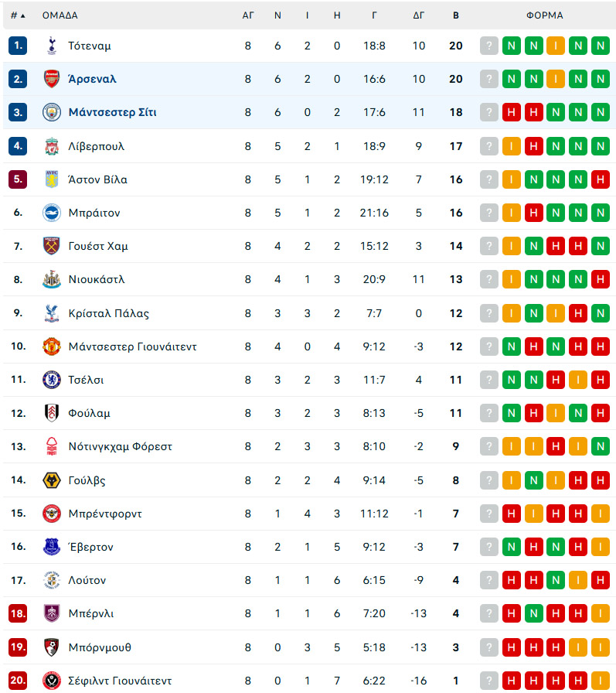The image size is (616, 693).
Task: Click the ΟΜΑΔΑ column header
Action: point(60,15)
